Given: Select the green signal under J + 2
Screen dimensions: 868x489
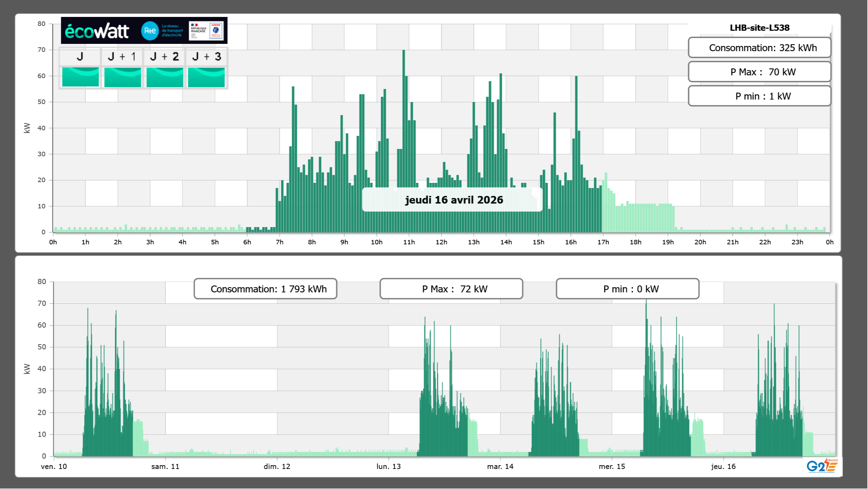Looking at the screenshot, I should (165, 77).
